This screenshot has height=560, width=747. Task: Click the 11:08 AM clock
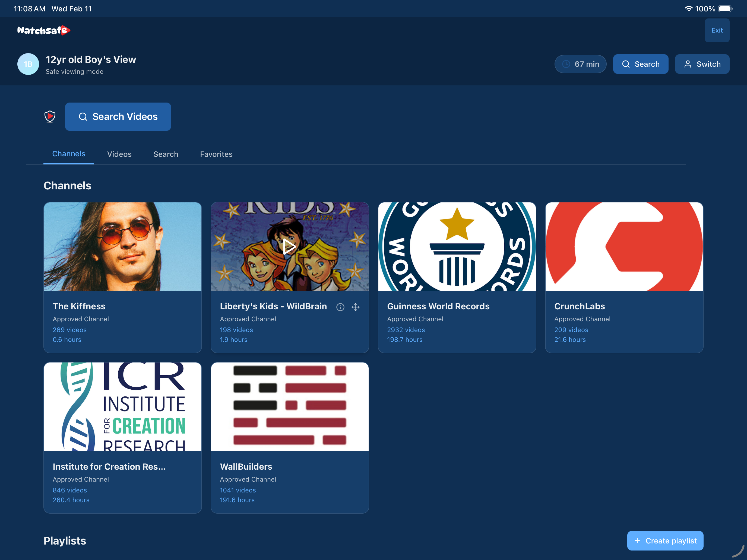(29, 9)
